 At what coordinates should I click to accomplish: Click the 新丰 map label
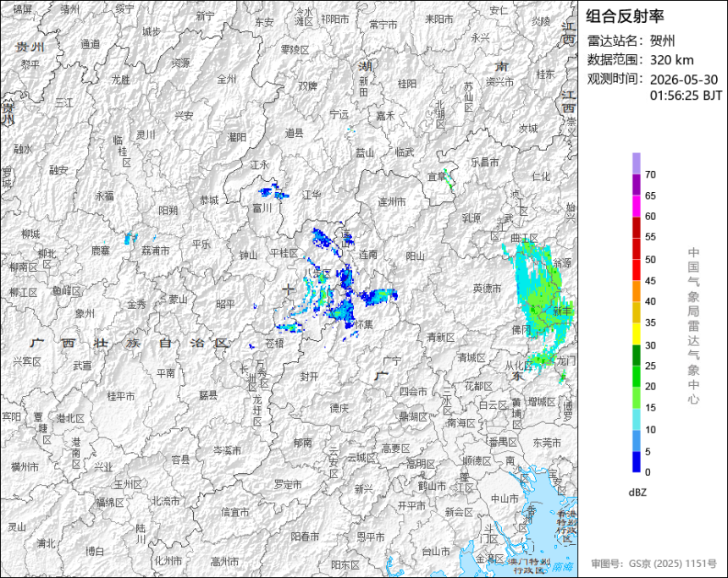(562, 311)
